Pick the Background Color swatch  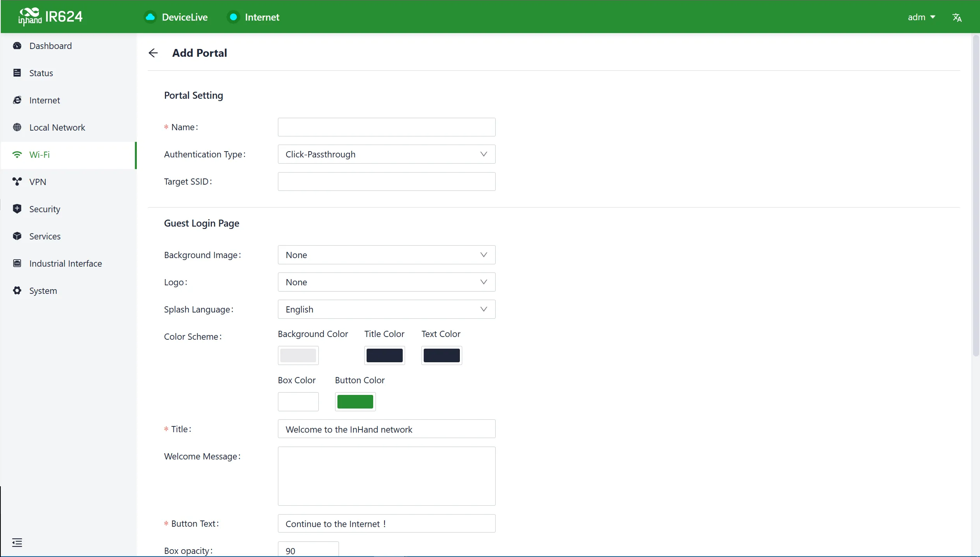(x=298, y=356)
